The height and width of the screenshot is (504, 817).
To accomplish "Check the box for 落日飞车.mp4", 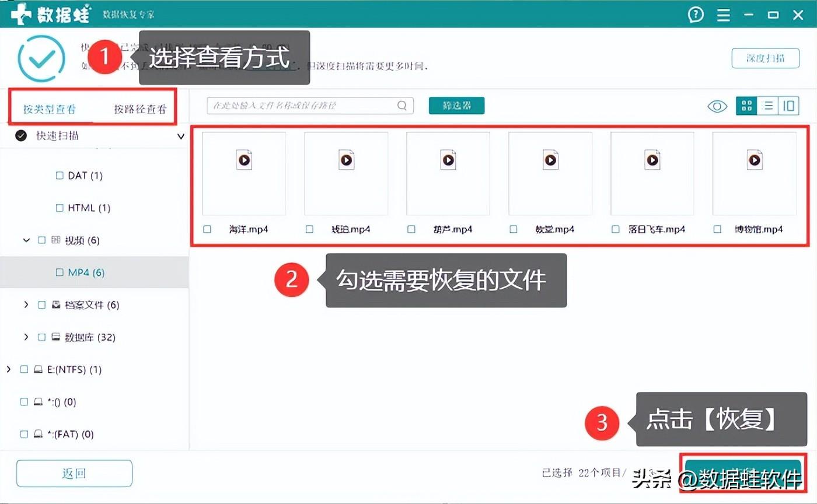I will click(616, 229).
